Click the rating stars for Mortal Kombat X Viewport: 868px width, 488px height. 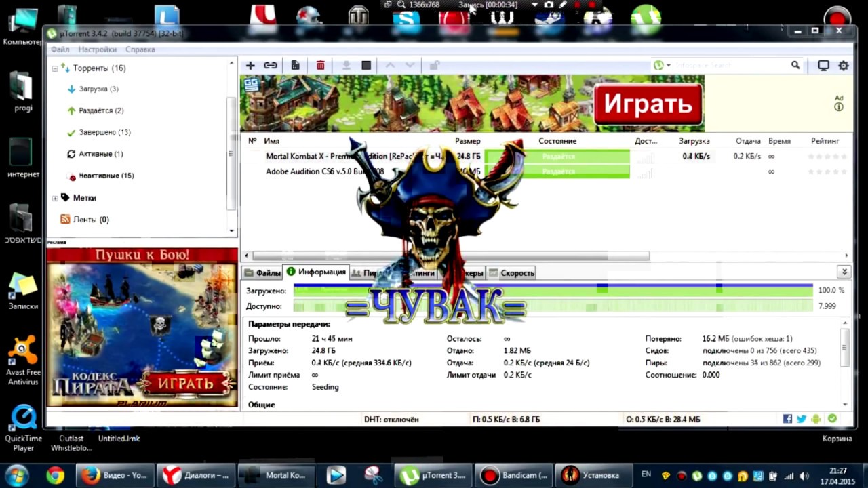coord(827,157)
